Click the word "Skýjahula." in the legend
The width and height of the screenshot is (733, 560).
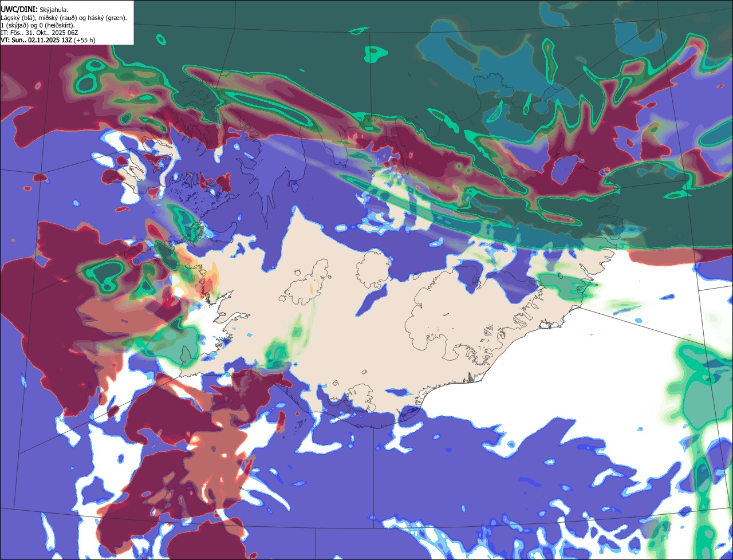(54, 10)
